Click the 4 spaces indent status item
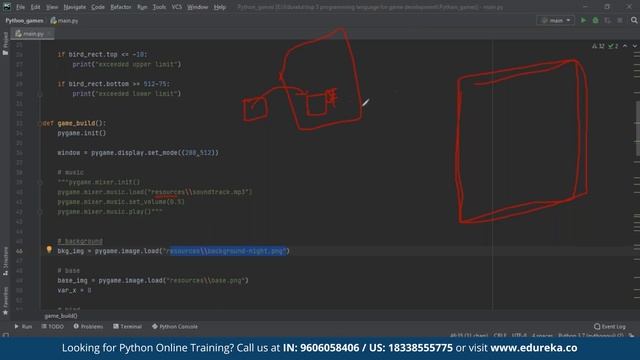 [542, 336]
